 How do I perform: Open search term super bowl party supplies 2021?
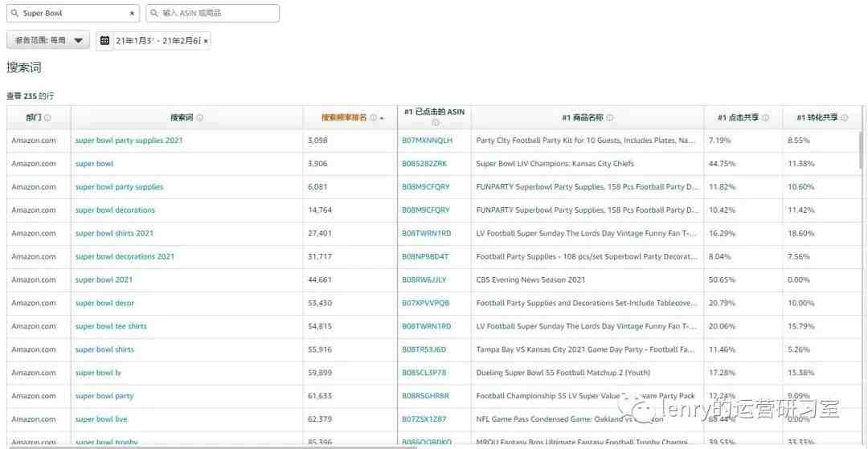[129, 141]
